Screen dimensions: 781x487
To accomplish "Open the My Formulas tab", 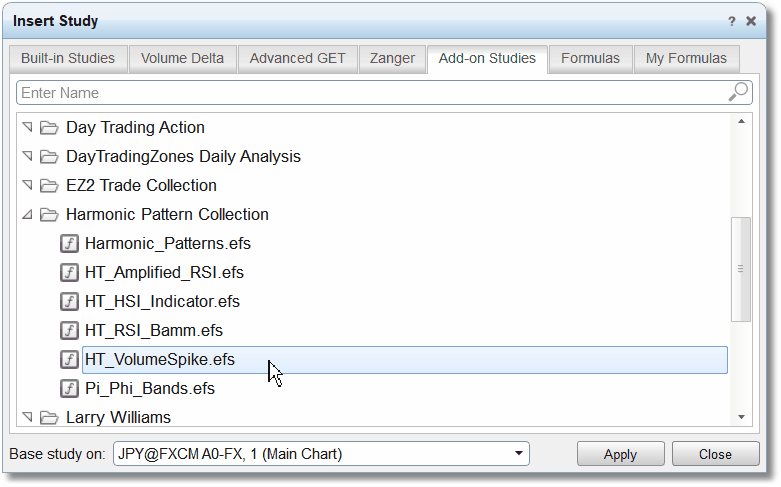I will [686, 58].
